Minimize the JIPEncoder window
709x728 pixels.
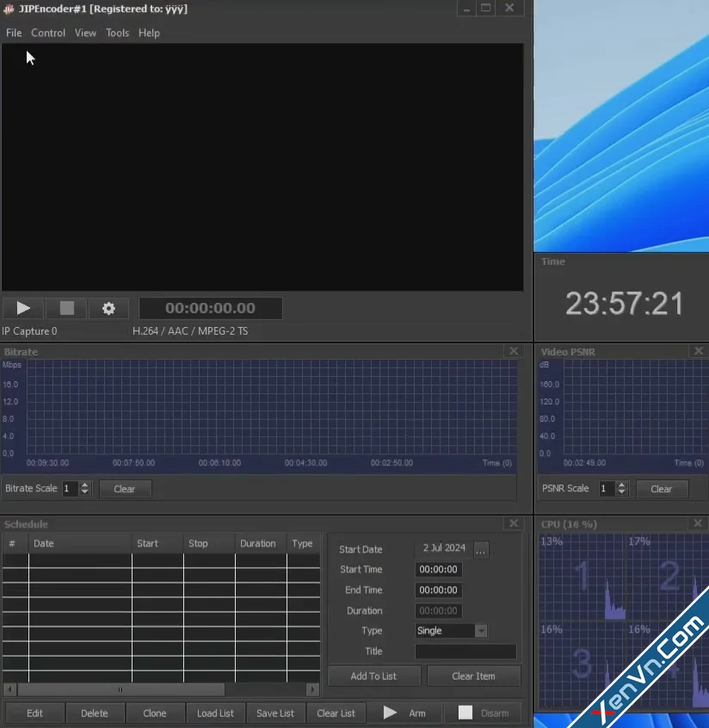(x=466, y=9)
